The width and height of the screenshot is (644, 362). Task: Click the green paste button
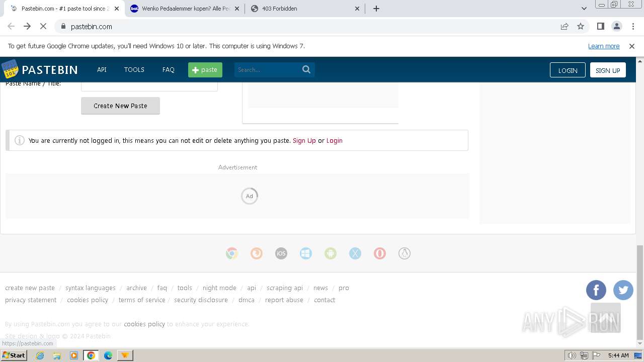(205, 70)
